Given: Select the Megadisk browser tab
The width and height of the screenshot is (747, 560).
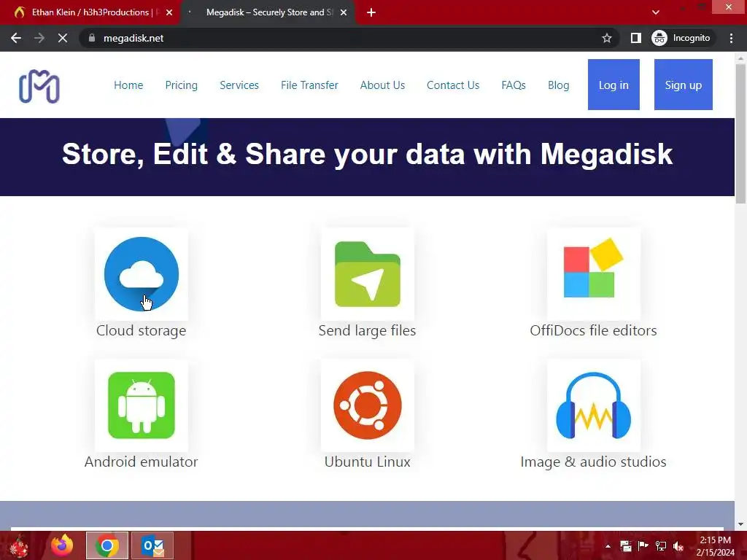Looking at the screenshot, I should click(267, 12).
